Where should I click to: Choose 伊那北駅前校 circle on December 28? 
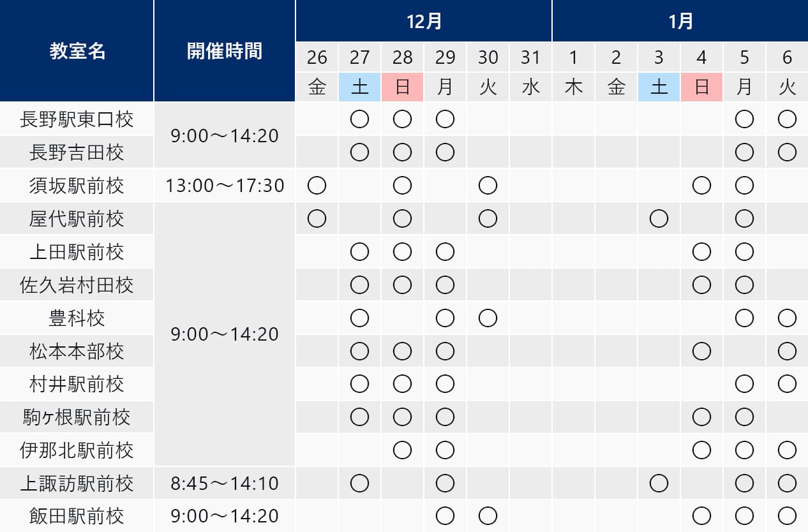403,450
